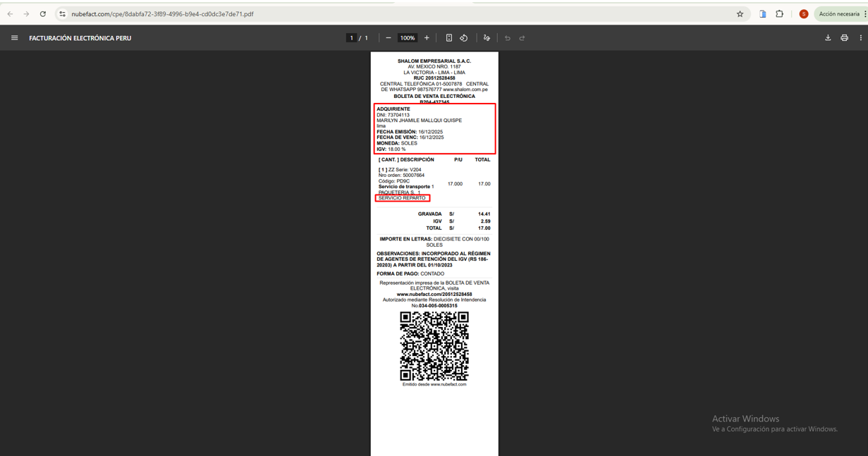Open the PDF sidebar hamburger menu
This screenshot has width=868, height=456.
[x=14, y=38]
